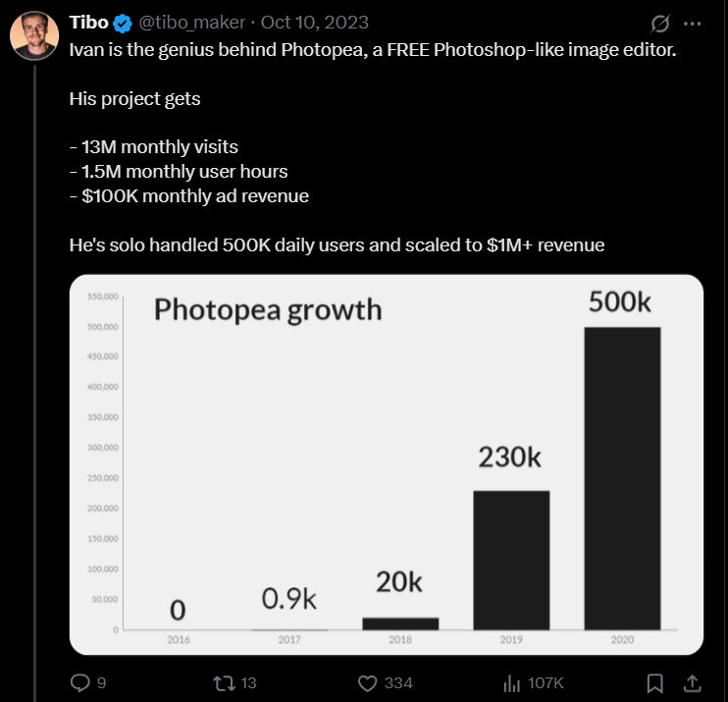Open the three-dot More menu

coord(693,23)
